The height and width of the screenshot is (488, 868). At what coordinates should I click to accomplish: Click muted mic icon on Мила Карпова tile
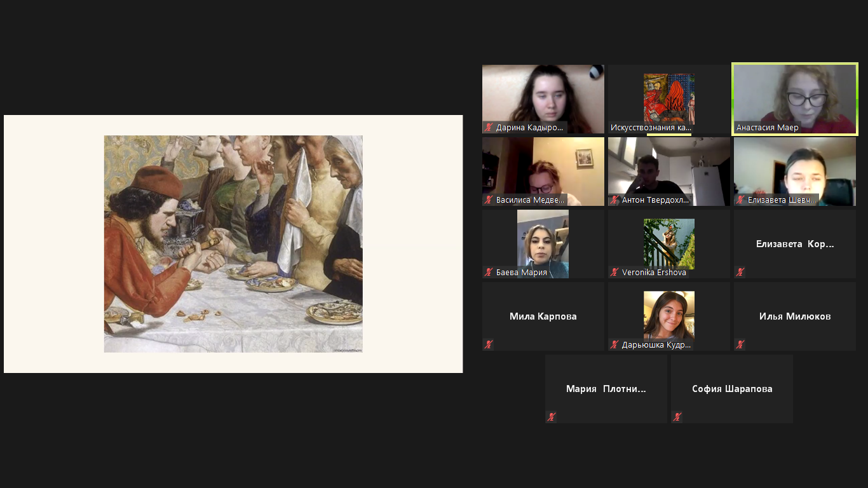[x=489, y=344]
